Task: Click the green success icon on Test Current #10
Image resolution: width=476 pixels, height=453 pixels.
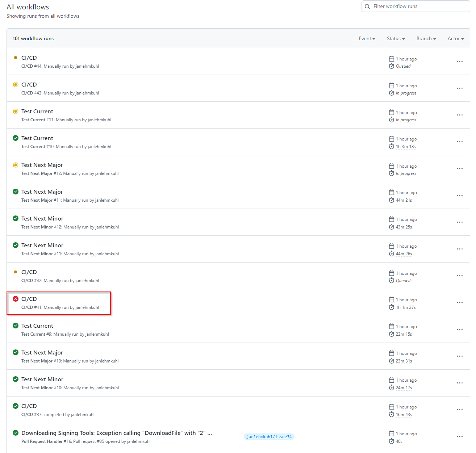Action: 15,138
